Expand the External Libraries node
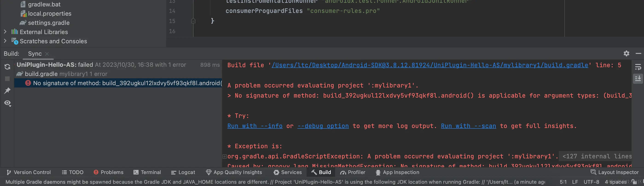The height and width of the screenshot is (186, 644). pos(5,32)
